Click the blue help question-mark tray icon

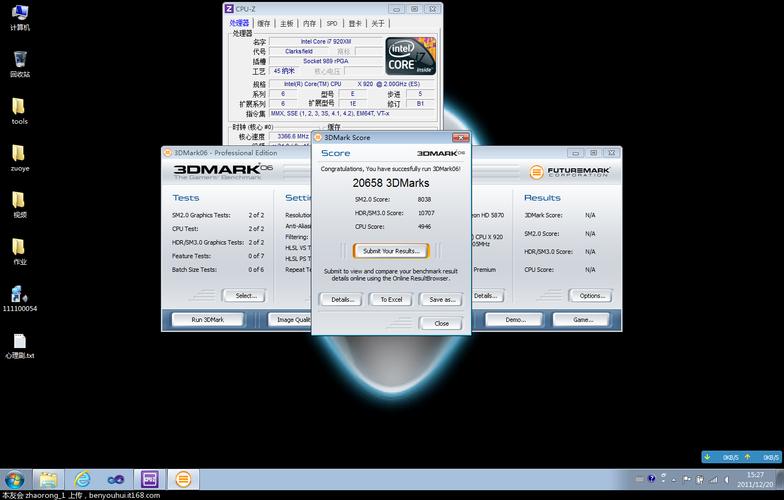(652, 479)
